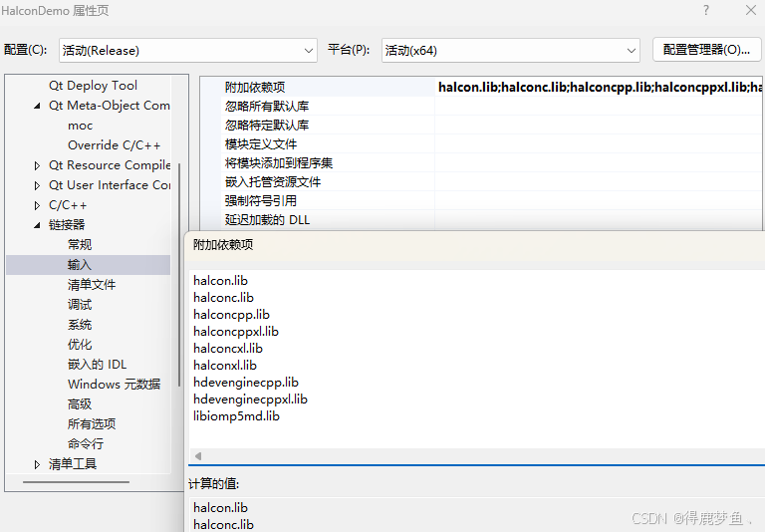This screenshot has height=532, width=765.
Task: Expand the Qt User Interface Compiler node
Action: 37,185
